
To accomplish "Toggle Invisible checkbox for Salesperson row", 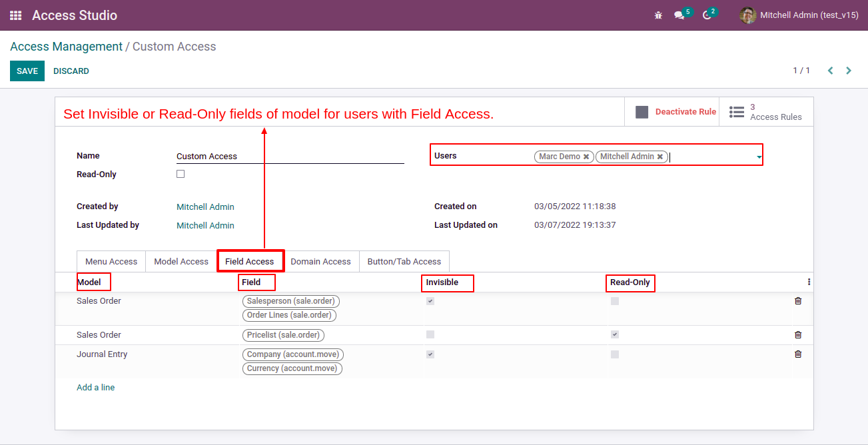I will click(x=430, y=301).
